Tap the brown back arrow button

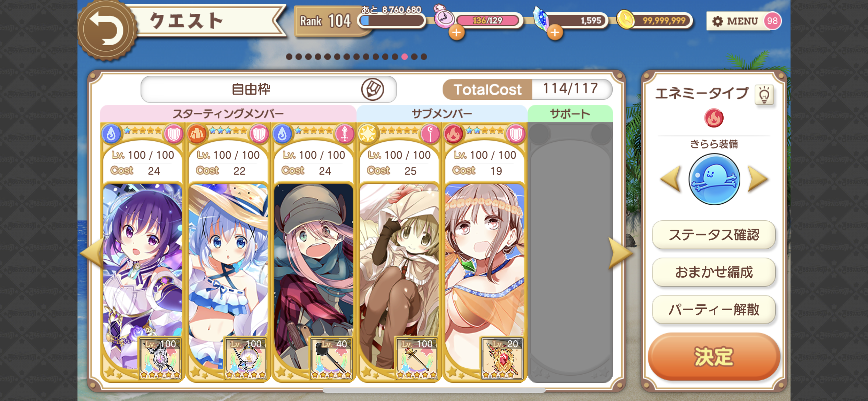click(x=107, y=30)
